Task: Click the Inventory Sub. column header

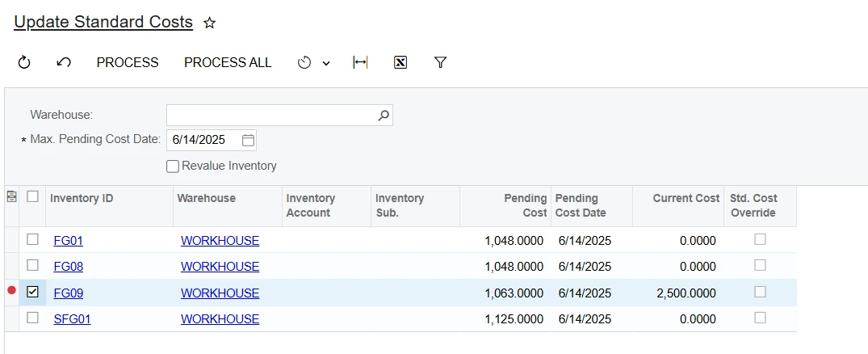Action: 415,205
